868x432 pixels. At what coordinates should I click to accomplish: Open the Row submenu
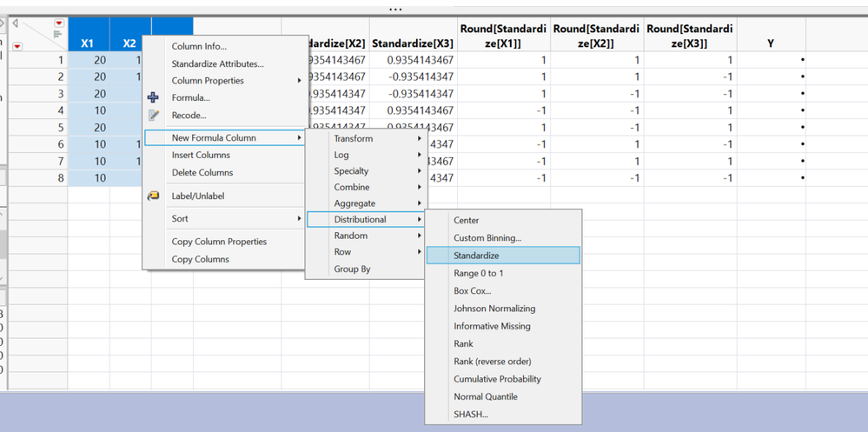(365, 251)
